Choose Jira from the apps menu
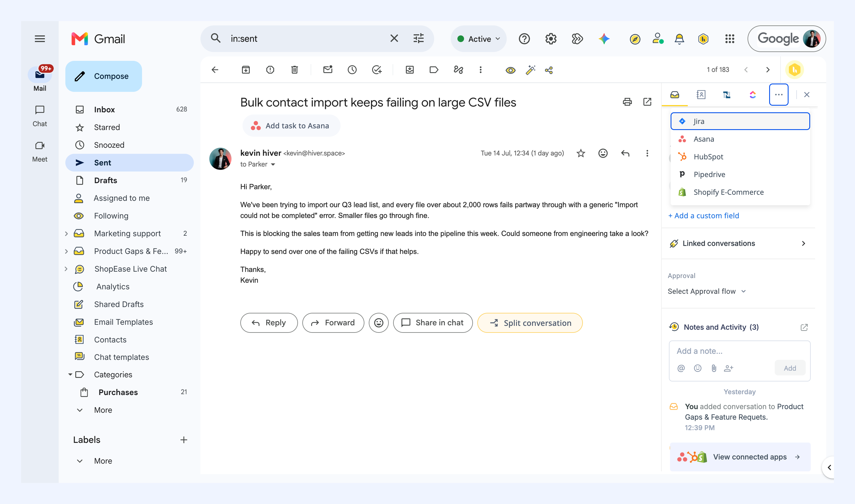 (x=740, y=121)
